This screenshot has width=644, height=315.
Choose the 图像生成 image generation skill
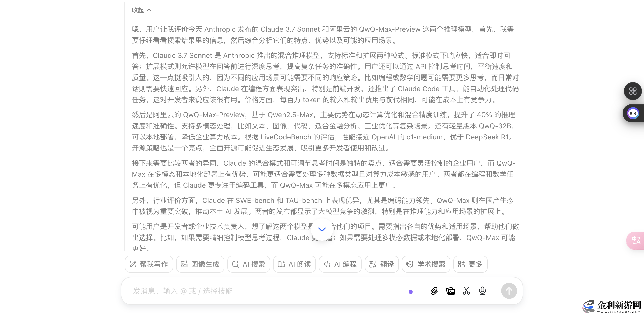(x=200, y=264)
